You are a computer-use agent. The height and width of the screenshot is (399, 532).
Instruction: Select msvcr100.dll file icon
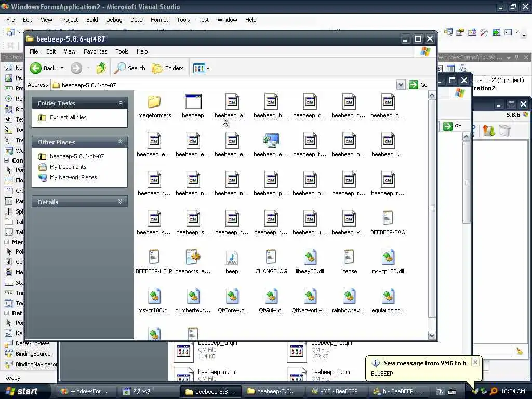point(154,296)
